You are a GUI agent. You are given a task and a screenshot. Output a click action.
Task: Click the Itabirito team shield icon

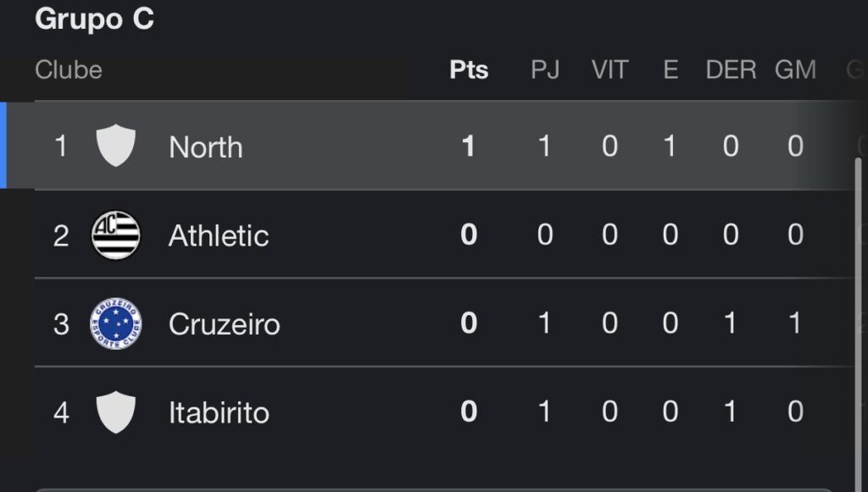(115, 412)
